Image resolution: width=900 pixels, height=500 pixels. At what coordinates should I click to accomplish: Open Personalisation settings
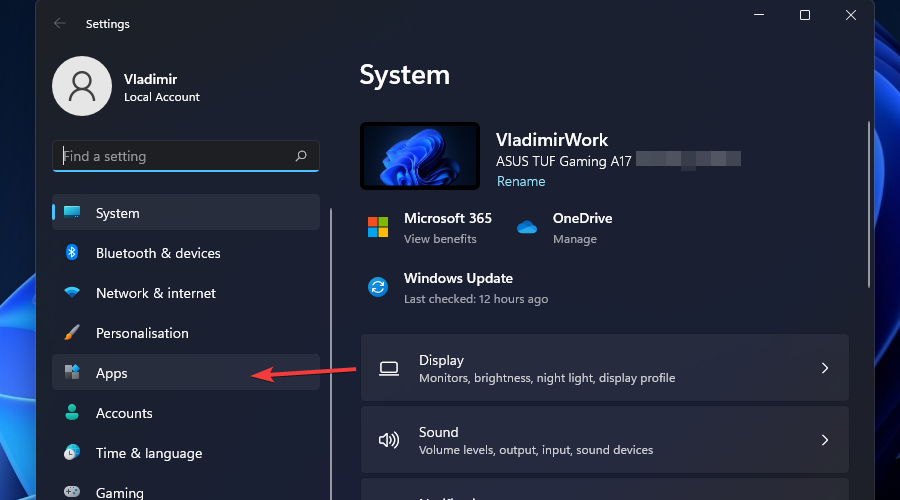pyautogui.click(x=186, y=333)
